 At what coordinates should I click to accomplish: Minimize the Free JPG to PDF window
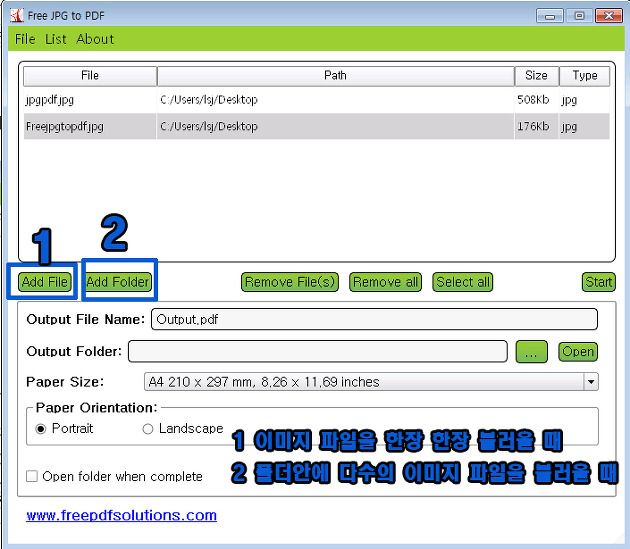click(550, 16)
